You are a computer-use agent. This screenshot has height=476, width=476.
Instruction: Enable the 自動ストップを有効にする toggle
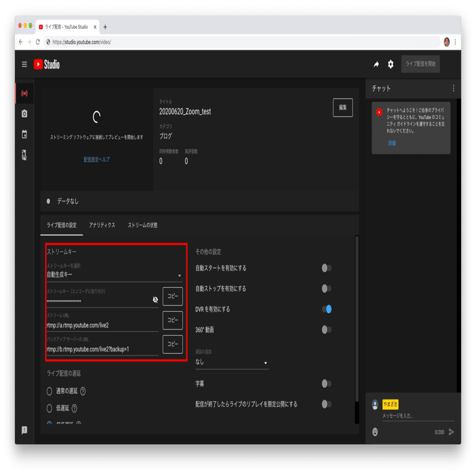[x=327, y=289]
